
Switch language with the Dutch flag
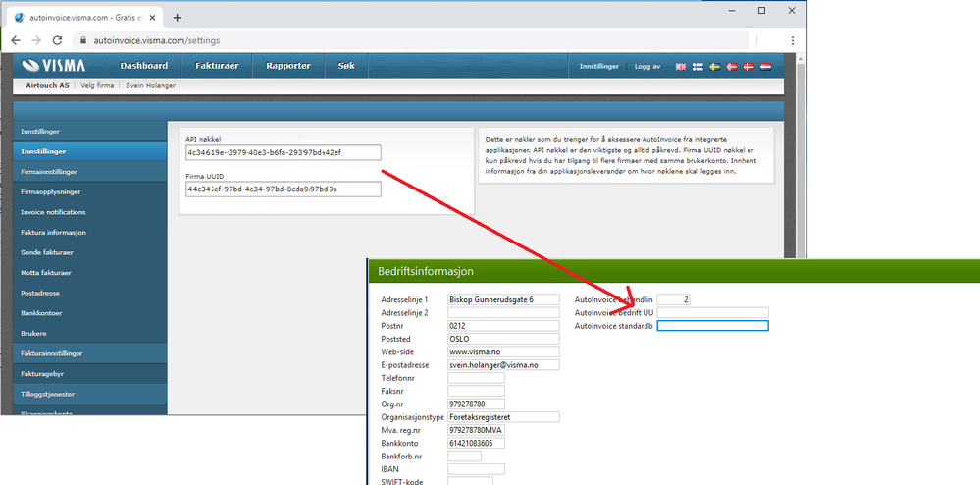click(x=765, y=67)
